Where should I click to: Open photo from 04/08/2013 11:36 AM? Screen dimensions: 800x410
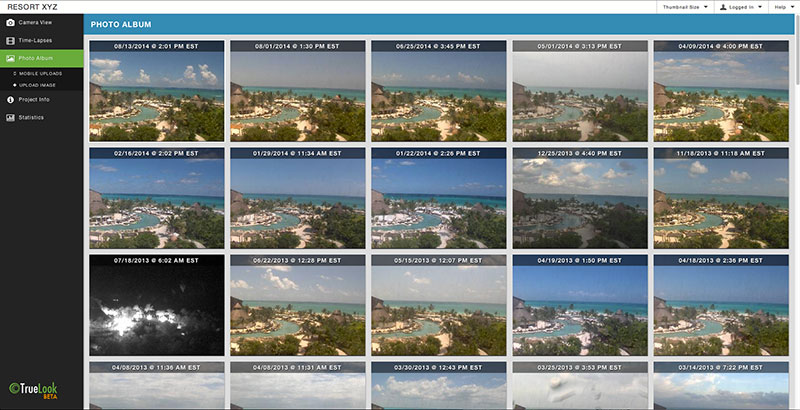point(157,386)
